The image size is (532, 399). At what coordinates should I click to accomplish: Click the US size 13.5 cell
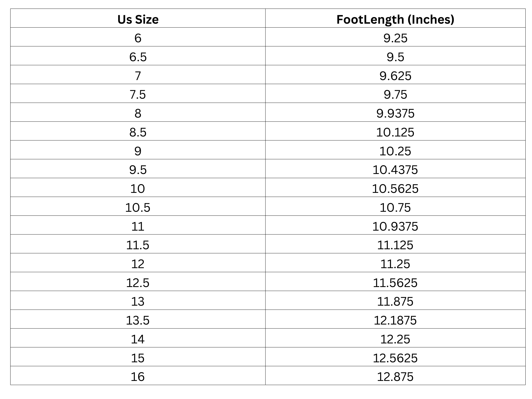[x=138, y=319]
